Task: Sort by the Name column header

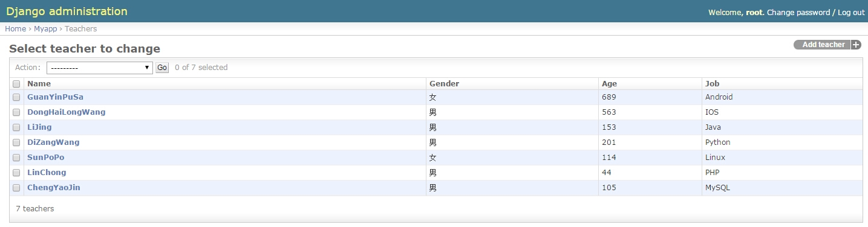Action: pos(39,84)
